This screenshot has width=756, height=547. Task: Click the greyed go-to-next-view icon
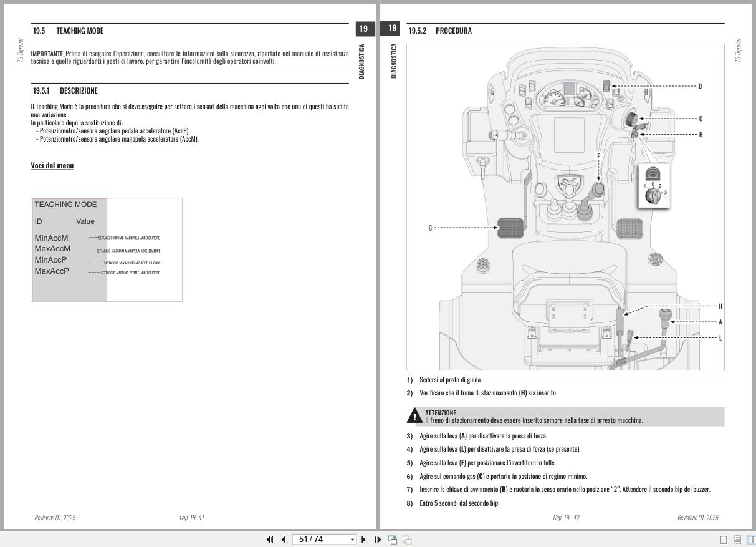coord(407,540)
